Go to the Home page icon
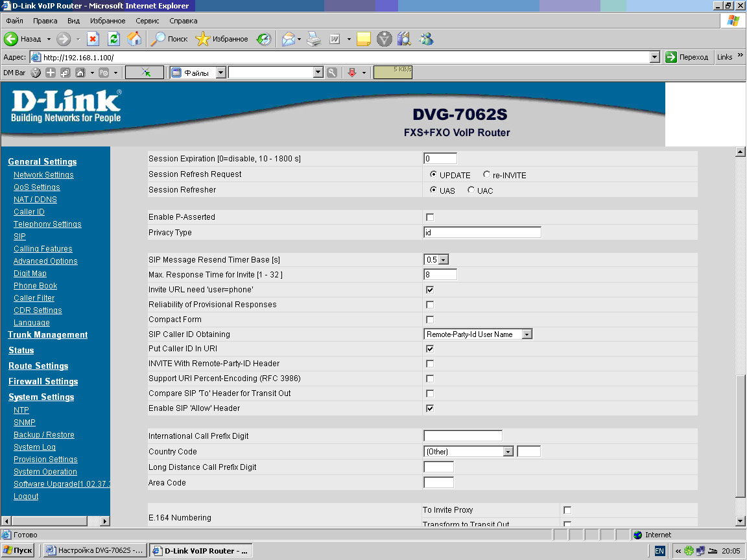Screen dimensions: 747x560 tap(134, 39)
